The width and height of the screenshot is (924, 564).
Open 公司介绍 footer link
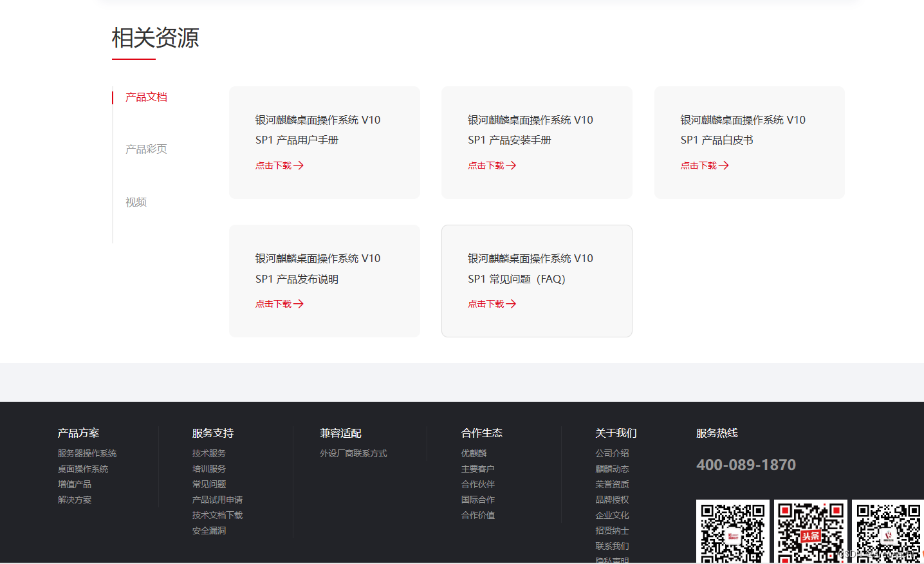(x=613, y=454)
